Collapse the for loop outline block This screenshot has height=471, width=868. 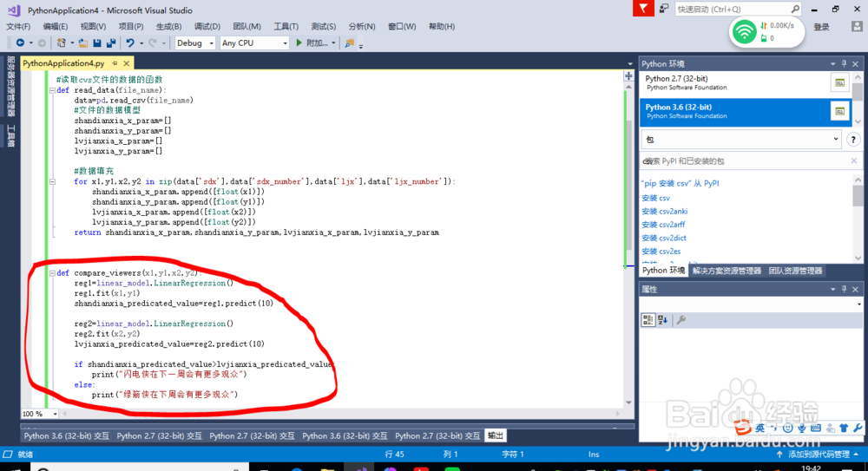tap(52, 181)
